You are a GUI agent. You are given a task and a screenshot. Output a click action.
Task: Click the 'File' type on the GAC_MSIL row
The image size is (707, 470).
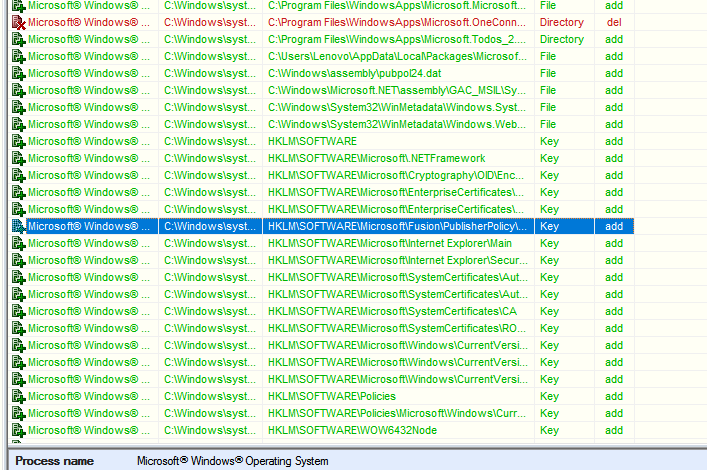tap(548, 90)
